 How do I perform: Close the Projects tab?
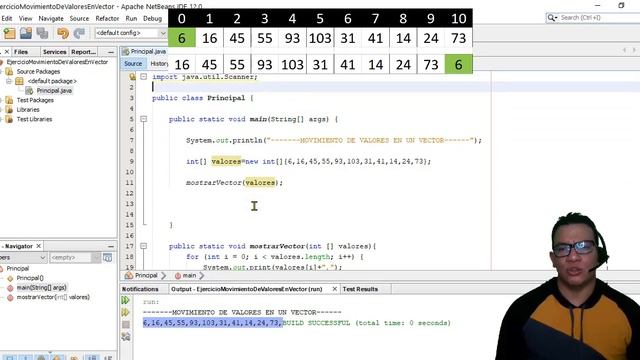(7, 52)
